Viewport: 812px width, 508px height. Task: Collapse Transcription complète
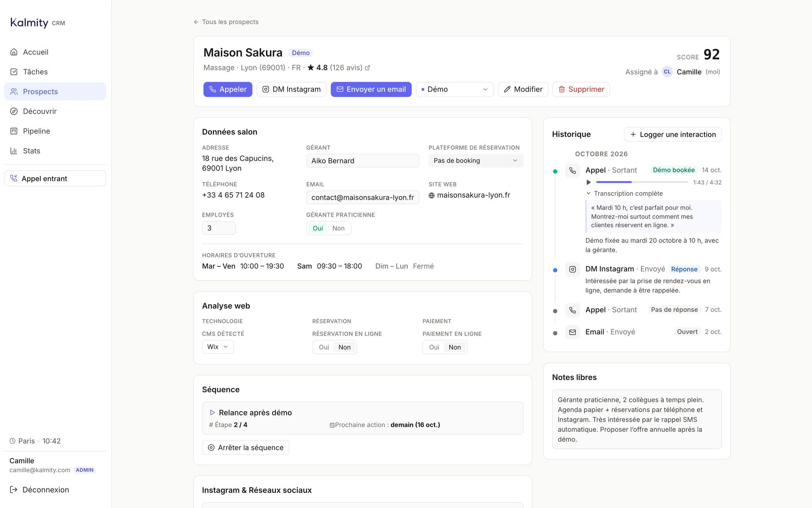(x=624, y=193)
